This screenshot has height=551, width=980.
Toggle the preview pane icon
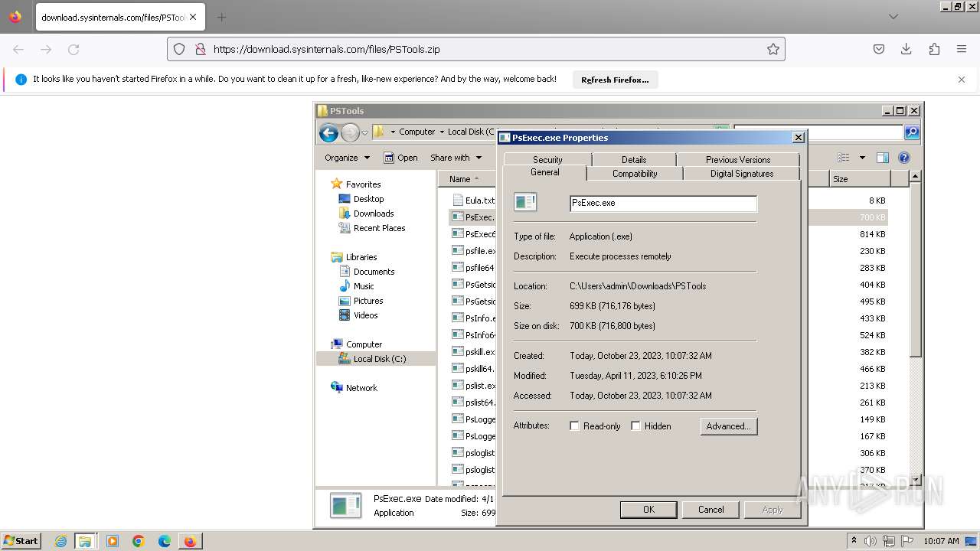tap(883, 158)
